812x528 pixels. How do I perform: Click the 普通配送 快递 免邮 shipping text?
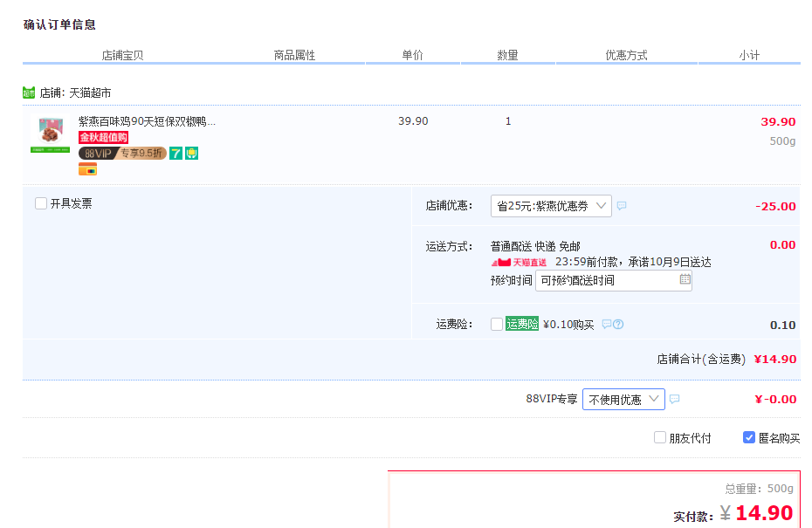tap(535, 246)
